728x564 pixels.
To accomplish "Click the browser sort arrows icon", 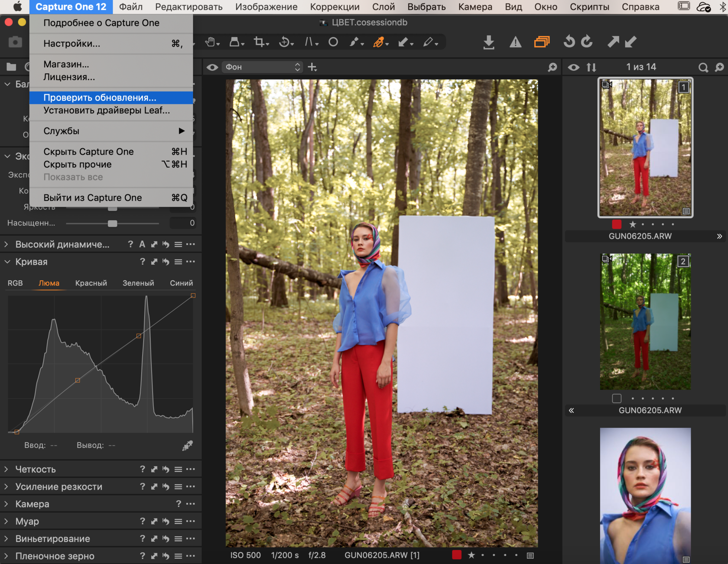I will click(x=591, y=67).
